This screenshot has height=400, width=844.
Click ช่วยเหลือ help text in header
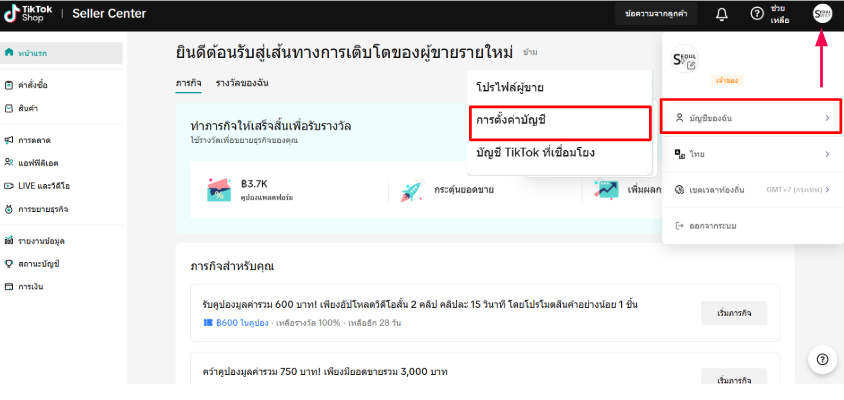[x=780, y=15]
